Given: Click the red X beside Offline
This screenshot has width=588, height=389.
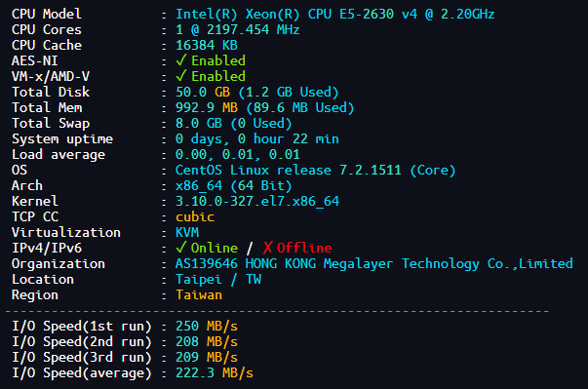Looking at the screenshot, I should click(x=267, y=248).
